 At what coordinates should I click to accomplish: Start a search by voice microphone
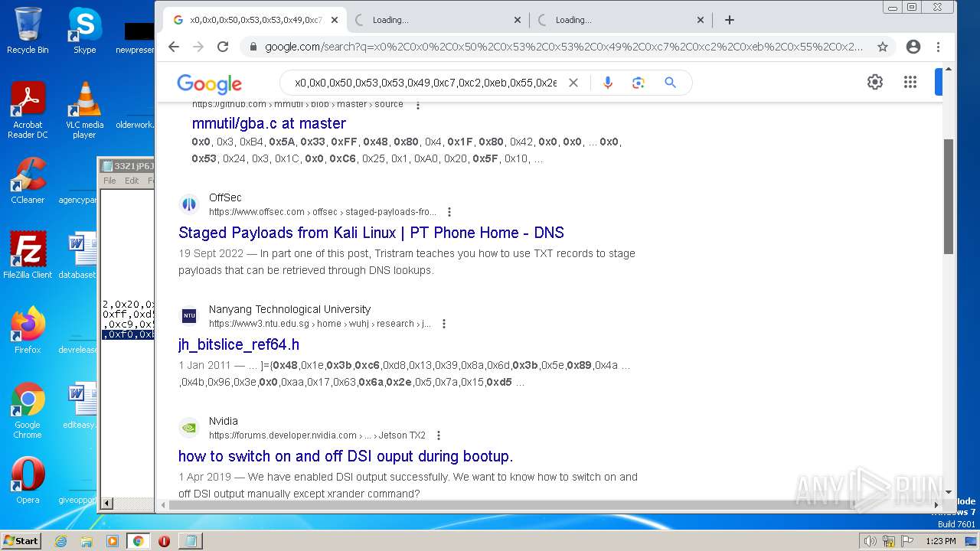(608, 83)
